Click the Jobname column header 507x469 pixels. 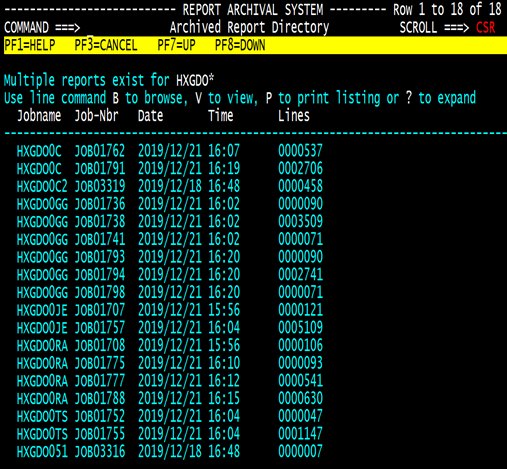click(39, 116)
